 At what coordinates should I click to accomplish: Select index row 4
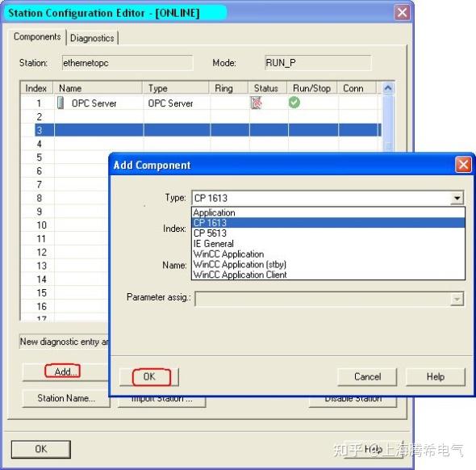201,144
